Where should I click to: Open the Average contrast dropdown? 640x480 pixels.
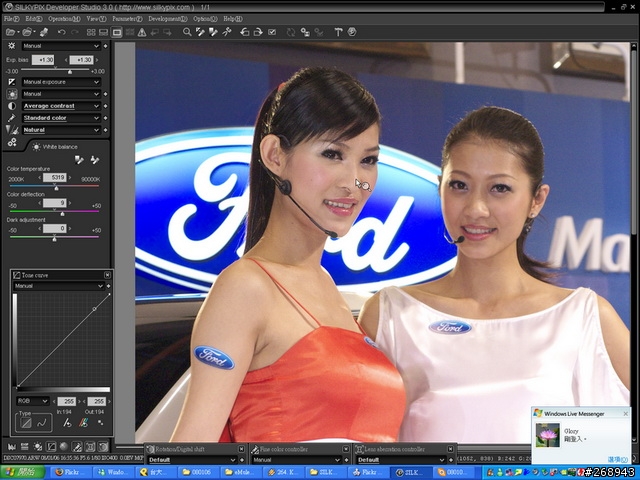pyautogui.click(x=61, y=106)
